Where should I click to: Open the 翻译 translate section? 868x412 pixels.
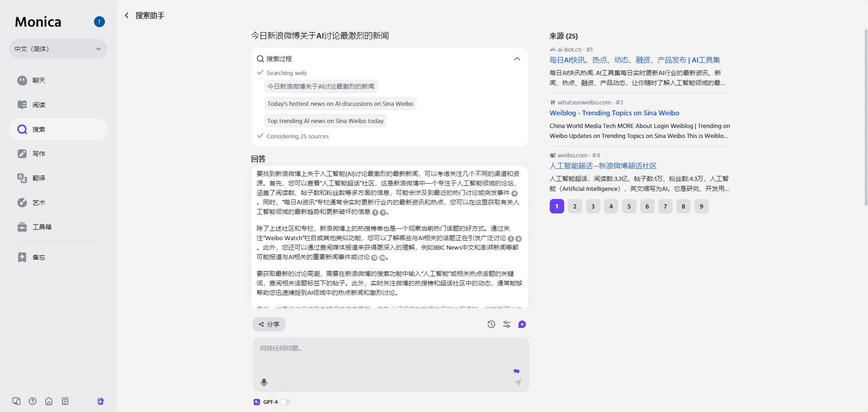58,178
